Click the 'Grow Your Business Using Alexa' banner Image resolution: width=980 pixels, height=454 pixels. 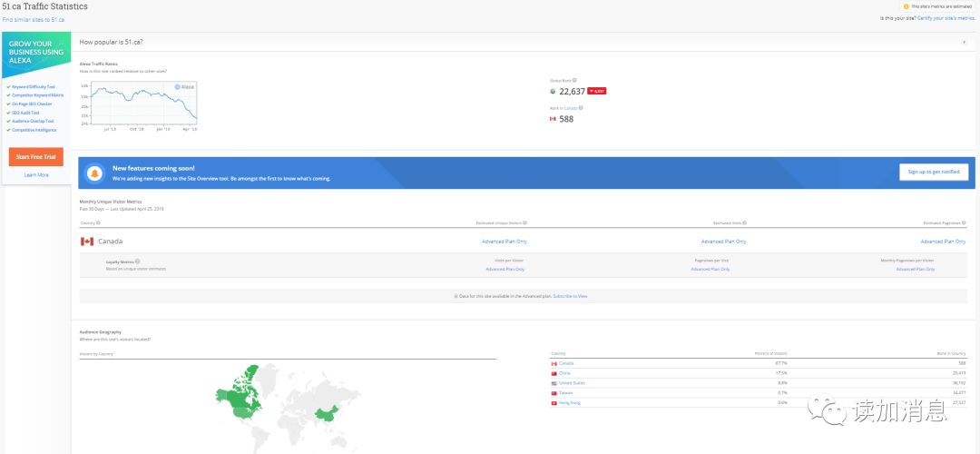tap(36, 54)
